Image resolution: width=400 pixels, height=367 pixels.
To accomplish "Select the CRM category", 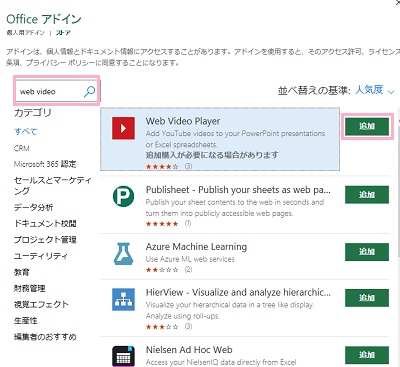I will click(22, 148).
